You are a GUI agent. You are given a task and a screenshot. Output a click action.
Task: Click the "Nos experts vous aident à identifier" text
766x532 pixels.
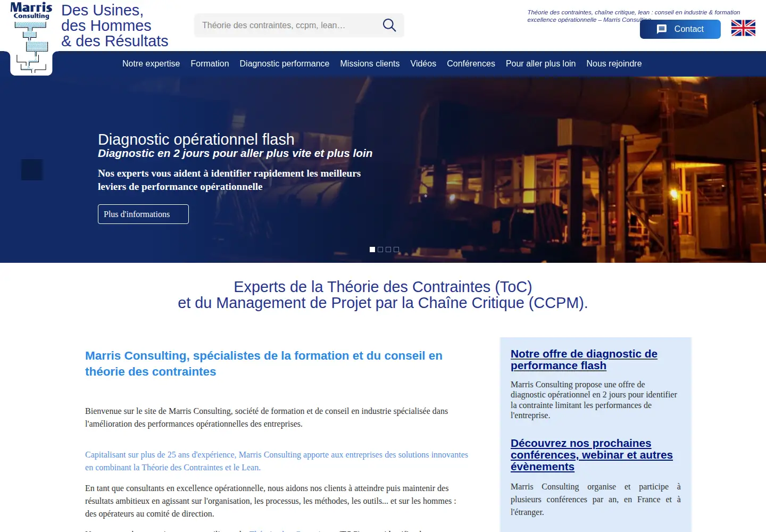[x=229, y=180]
